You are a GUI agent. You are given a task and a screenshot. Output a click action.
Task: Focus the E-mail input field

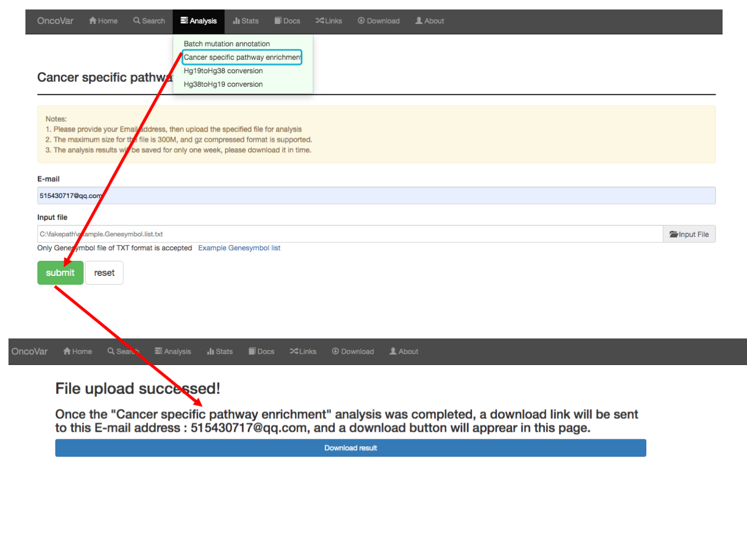coord(376,195)
